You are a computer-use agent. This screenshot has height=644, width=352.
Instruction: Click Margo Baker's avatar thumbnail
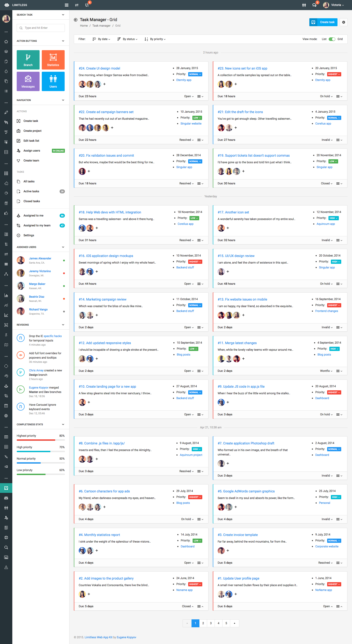click(21, 286)
